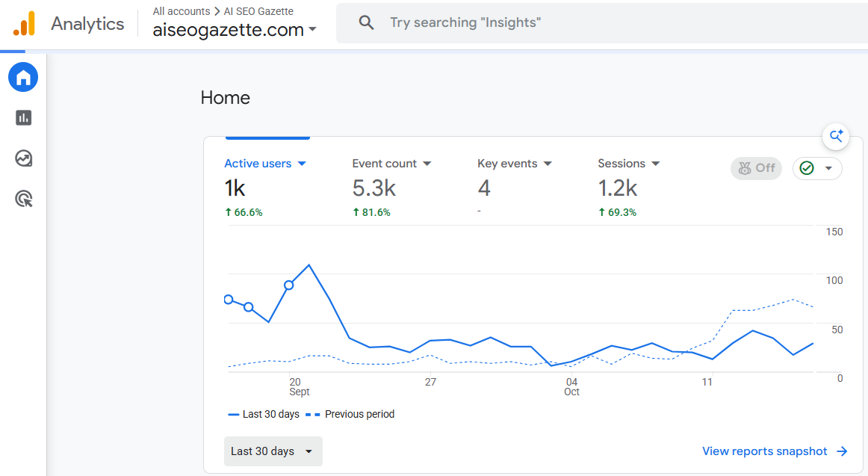This screenshot has height=476, width=868.
Task: Click the first annotation circle on the chart line
Action: click(228, 300)
